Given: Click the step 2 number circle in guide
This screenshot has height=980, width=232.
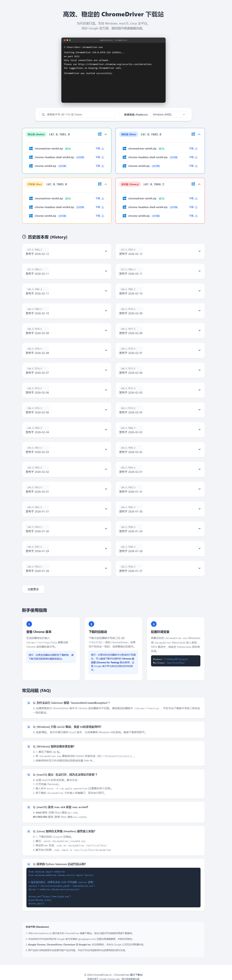Looking at the screenshot, I should click(x=91, y=624).
